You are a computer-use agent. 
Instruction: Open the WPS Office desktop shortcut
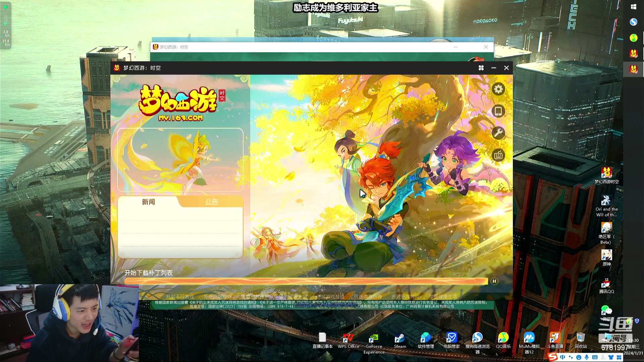click(348, 341)
